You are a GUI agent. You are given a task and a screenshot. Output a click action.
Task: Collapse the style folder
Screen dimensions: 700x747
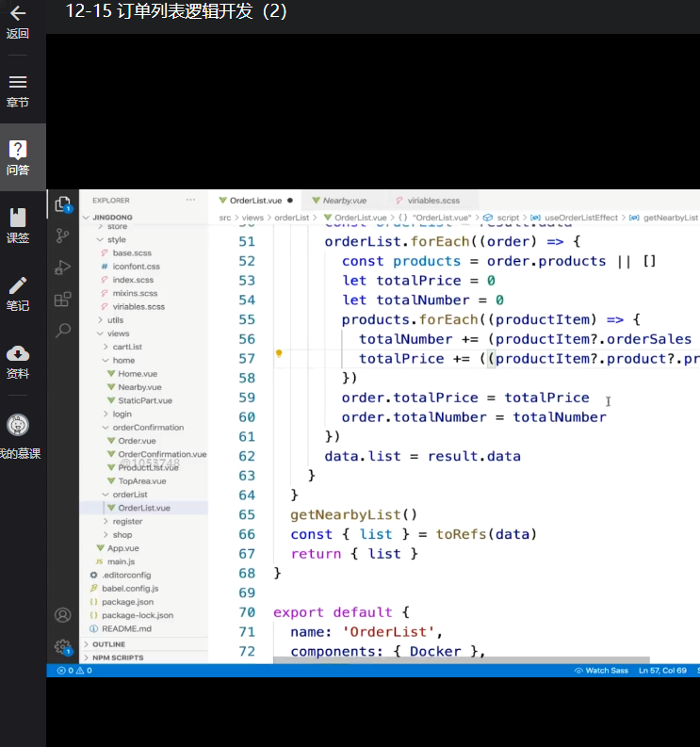(x=116, y=240)
